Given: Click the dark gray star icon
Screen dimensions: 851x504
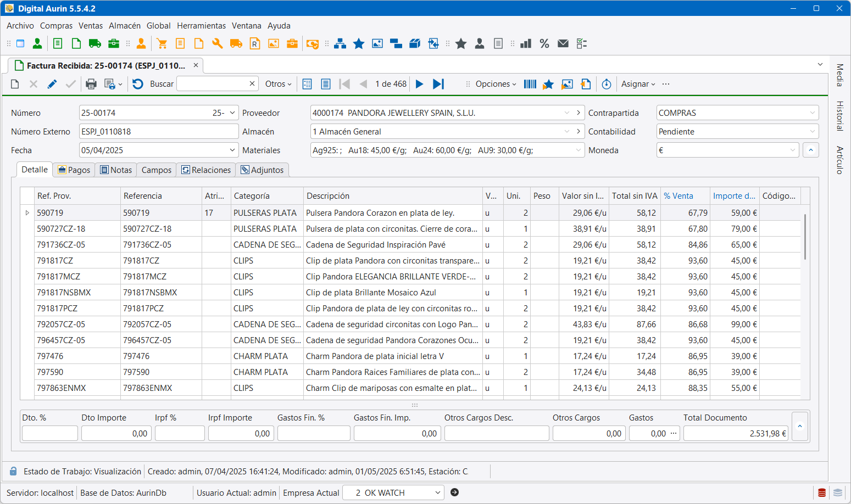Looking at the screenshot, I should tap(461, 43).
